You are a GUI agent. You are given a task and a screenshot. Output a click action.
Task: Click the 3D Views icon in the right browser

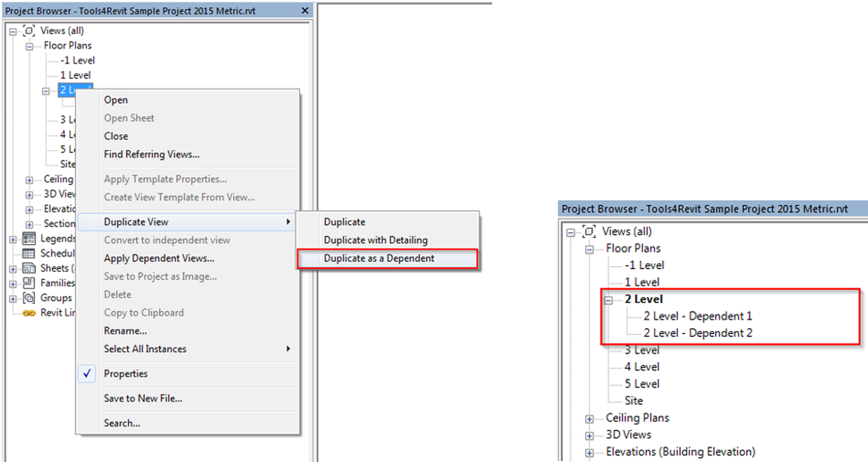(x=589, y=434)
